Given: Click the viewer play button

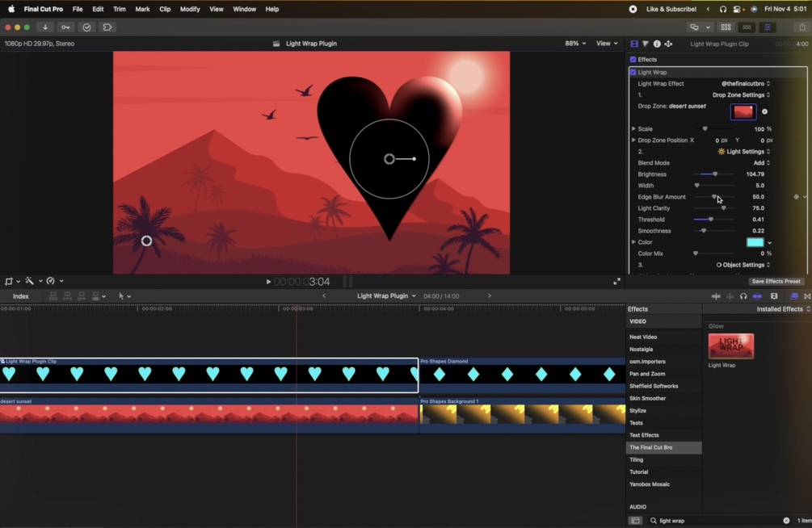Looking at the screenshot, I should (268, 282).
